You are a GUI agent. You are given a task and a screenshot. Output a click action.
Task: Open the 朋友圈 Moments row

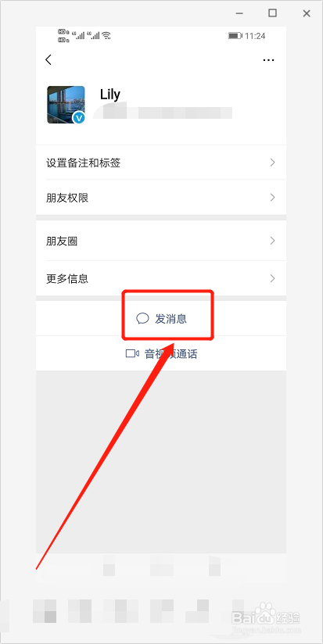(161, 241)
